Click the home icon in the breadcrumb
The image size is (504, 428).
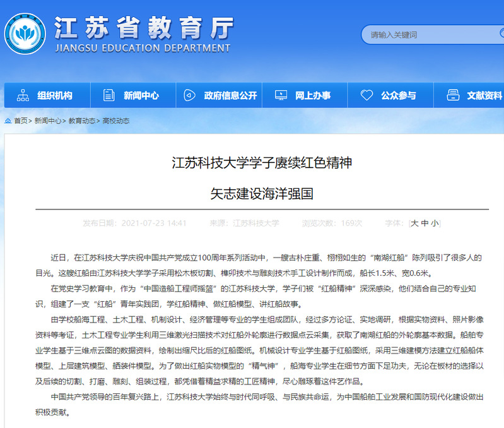pos(8,121)
